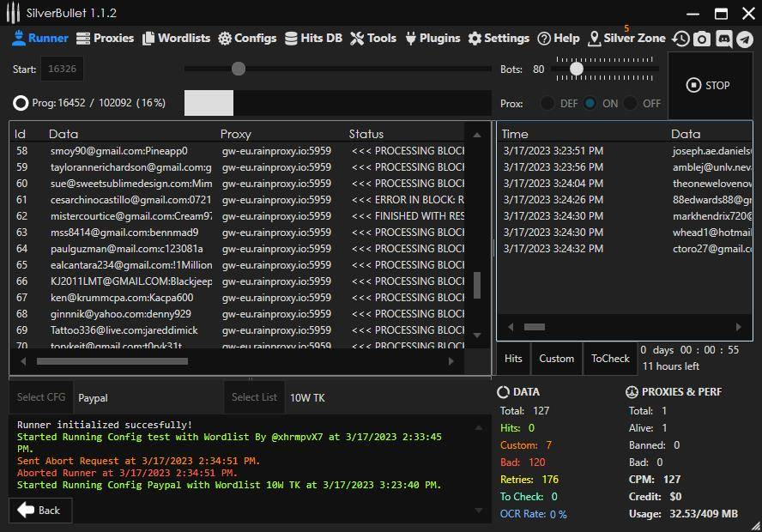Click the Bots slider handle
762x532 pixels.
[577, 69]
